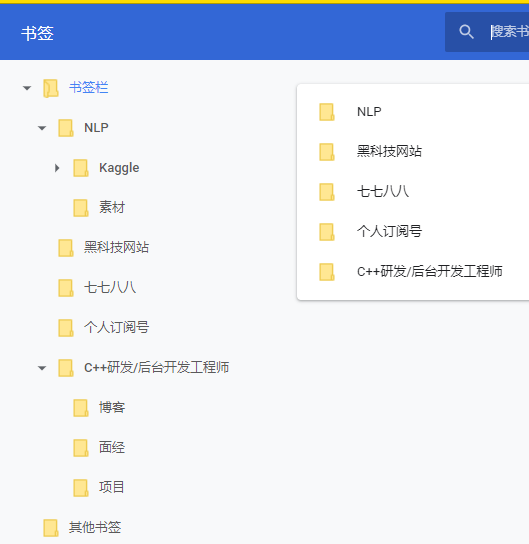This screenshot has height=544, width=529.
Task: Click the NLP folder icon in the list card
Action: click(x=327, y=112)
